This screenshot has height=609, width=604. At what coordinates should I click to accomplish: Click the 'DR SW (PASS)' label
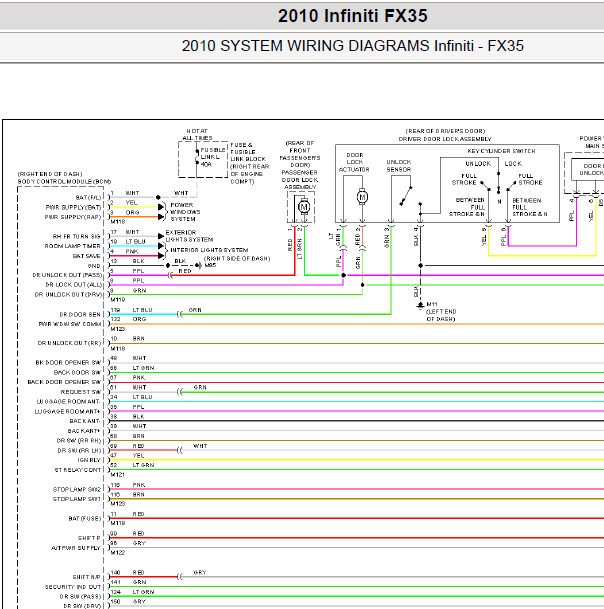click(x=80, y=597)
